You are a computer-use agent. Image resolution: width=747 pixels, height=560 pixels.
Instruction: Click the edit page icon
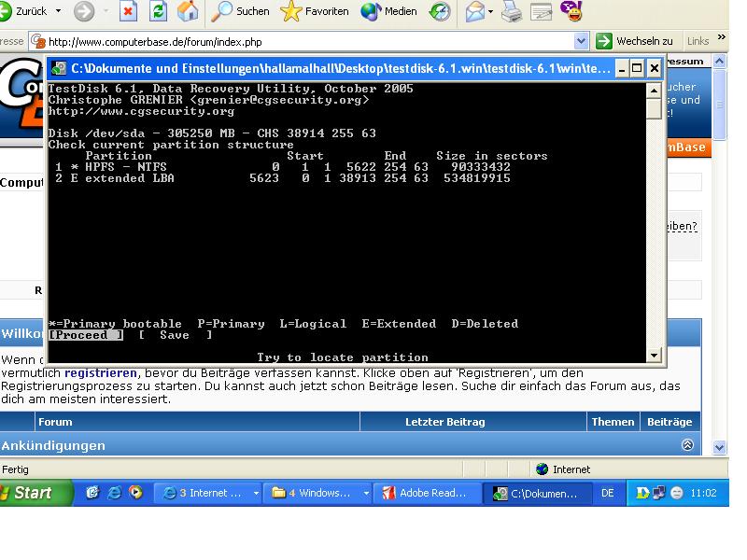coord(542,11)
